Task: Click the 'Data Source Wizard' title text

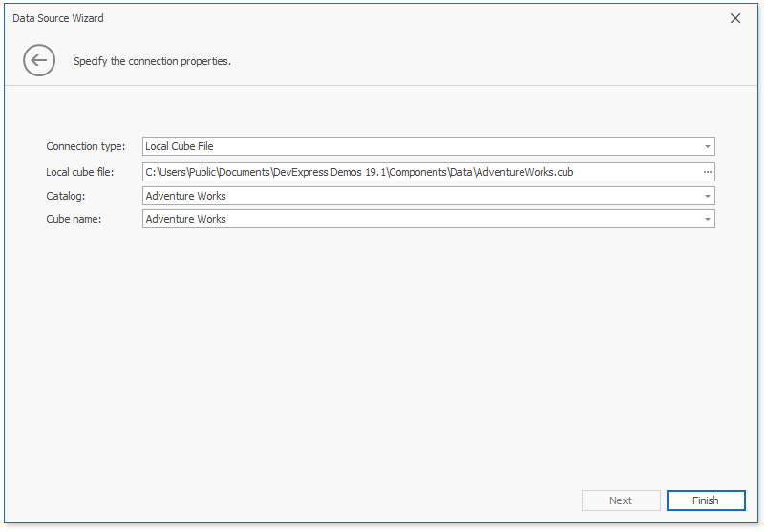Action: click(58, 18)
